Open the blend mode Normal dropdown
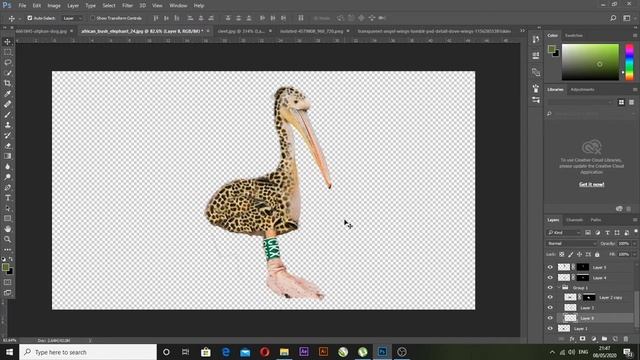Viewport: 640px width, 360px height. coord(571,243)
